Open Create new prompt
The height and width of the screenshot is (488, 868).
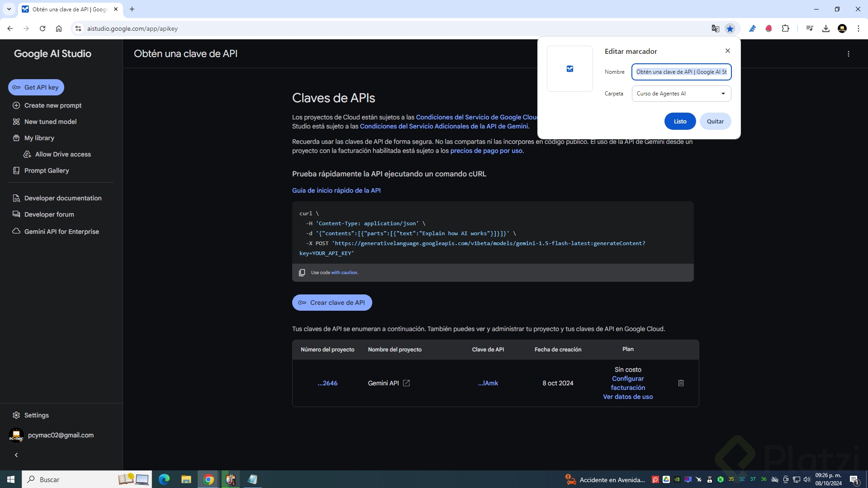coord(47,105)
